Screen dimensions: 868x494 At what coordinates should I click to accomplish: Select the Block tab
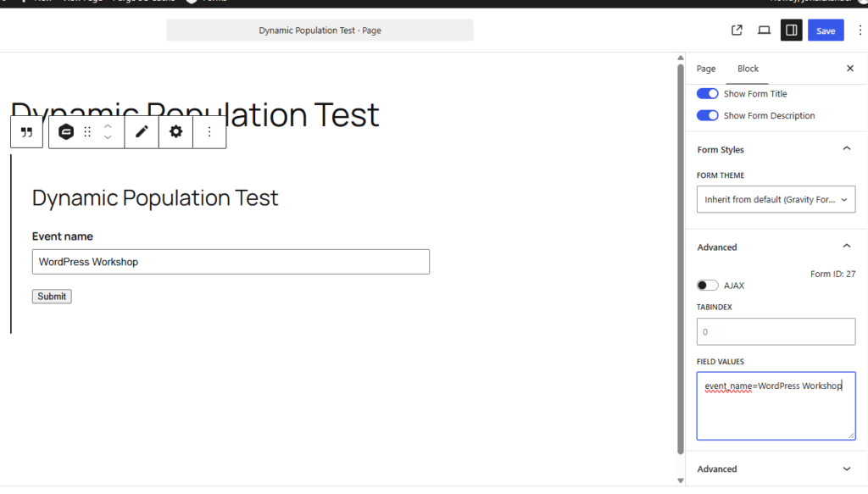[748, 69]
